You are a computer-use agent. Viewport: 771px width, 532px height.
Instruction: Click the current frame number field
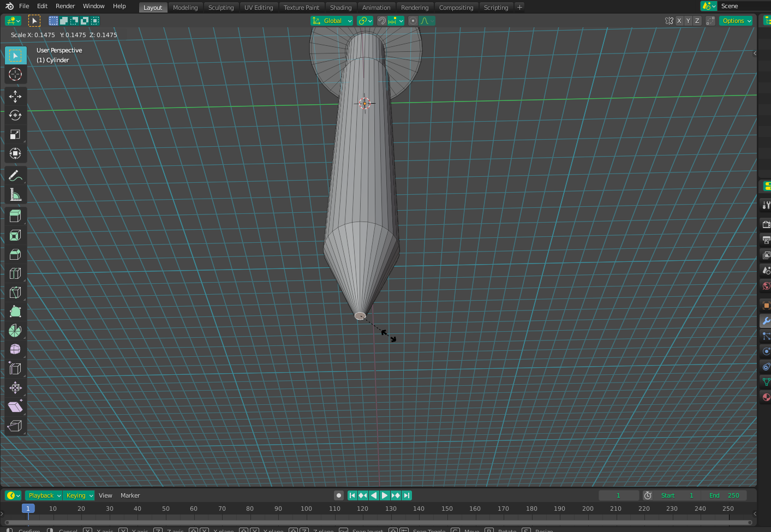click(x=619, y=495)
